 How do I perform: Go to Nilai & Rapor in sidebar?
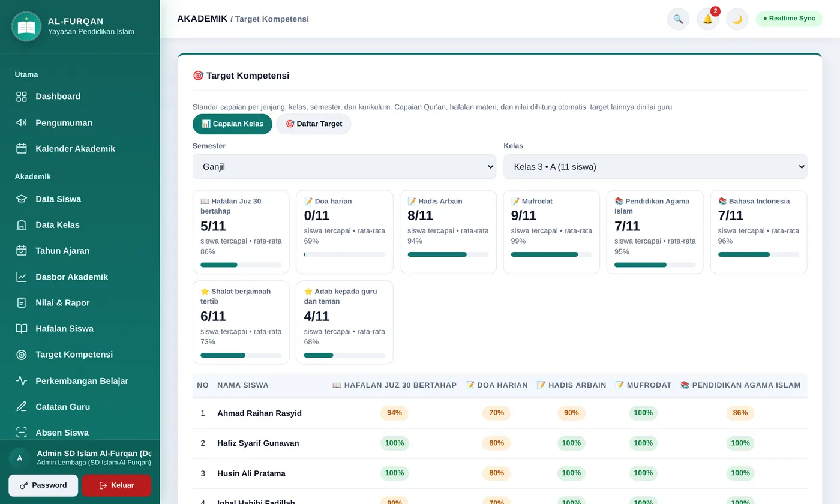[x=80, y=303]
